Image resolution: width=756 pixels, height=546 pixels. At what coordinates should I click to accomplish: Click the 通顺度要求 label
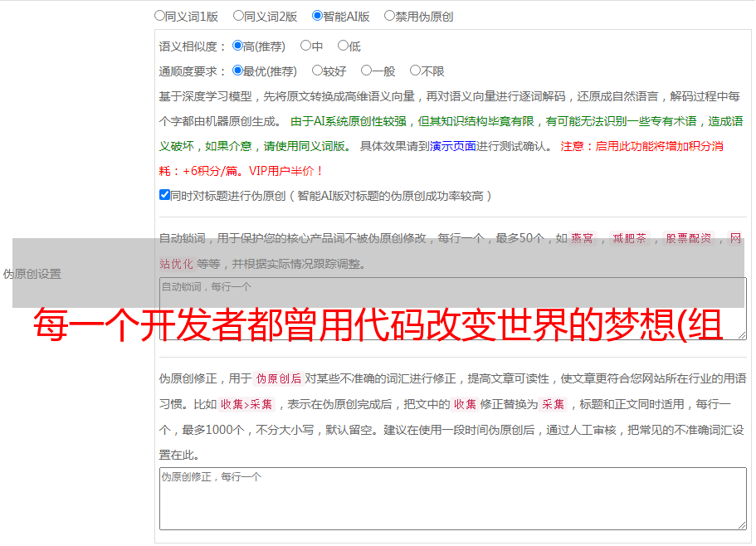pyautogui.click(x=192, y=72)
